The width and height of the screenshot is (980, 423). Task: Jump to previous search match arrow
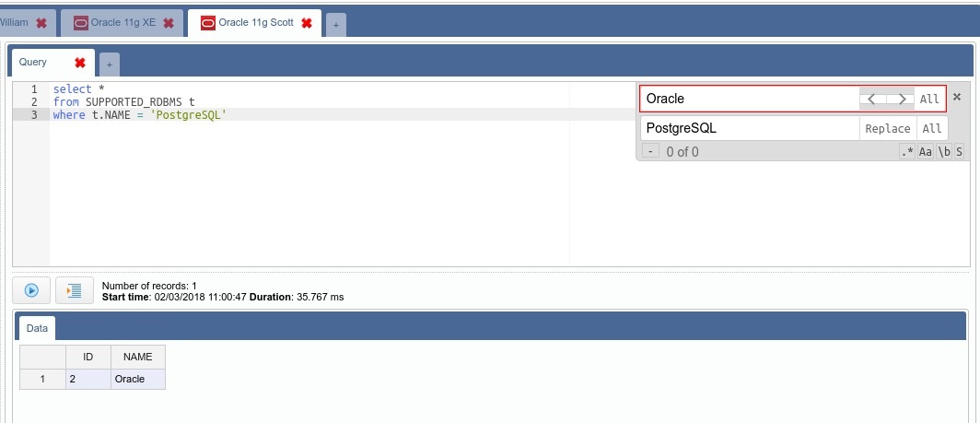click(x=873, y=99)
